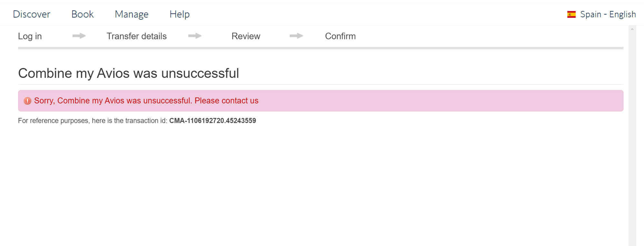644x246 pixels.
Task: Click the 'Combine my Avios was unsuccessful' heading
Action: pyautogui.click(x=129, y=73)
